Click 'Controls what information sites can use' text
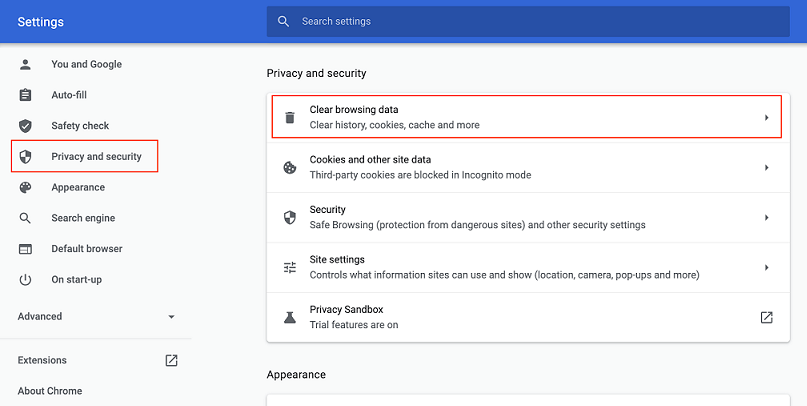Screen dimensions: 807x406 coord(504,275)
